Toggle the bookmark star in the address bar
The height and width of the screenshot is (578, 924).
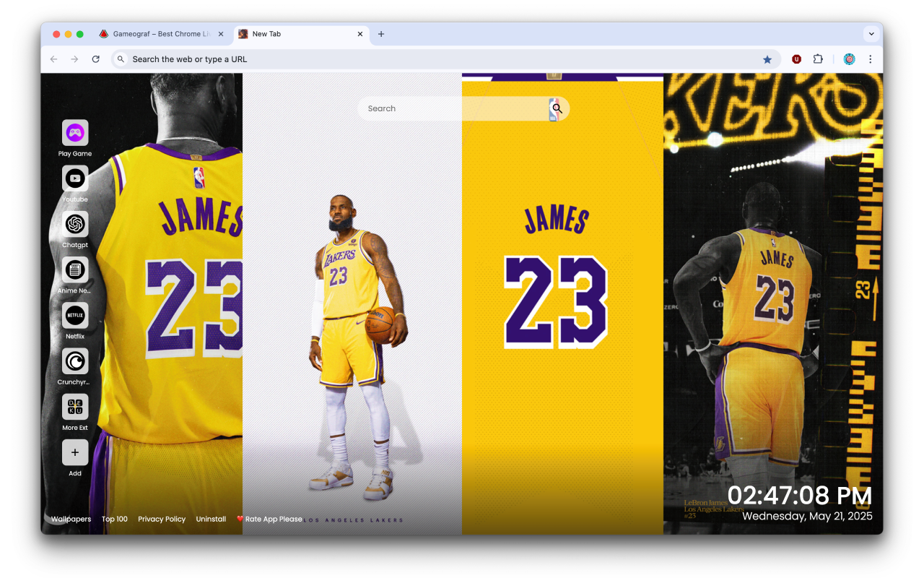coord(767,59)
